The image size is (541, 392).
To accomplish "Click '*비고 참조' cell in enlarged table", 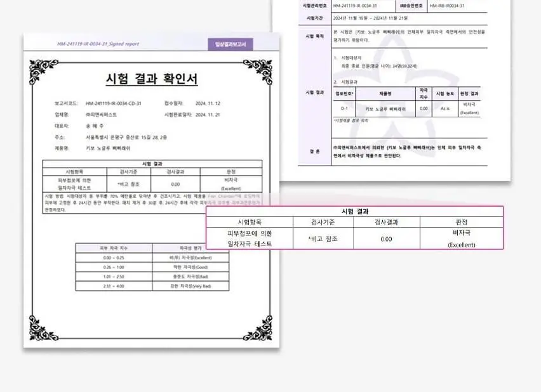I will tap(323, 238).
